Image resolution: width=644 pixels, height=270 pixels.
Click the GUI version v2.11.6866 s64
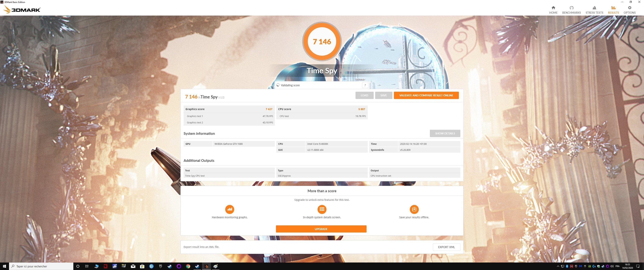point(315,150)
